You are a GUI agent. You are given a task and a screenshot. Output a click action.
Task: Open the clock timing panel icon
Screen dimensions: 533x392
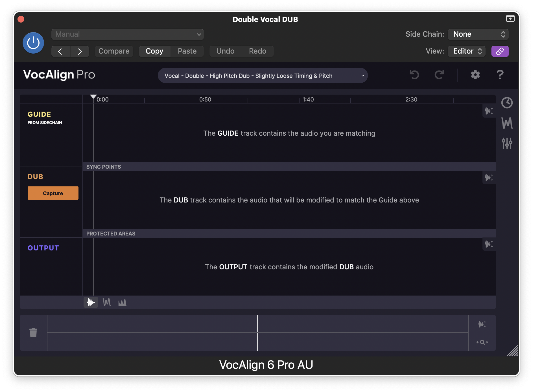[507, 103]
